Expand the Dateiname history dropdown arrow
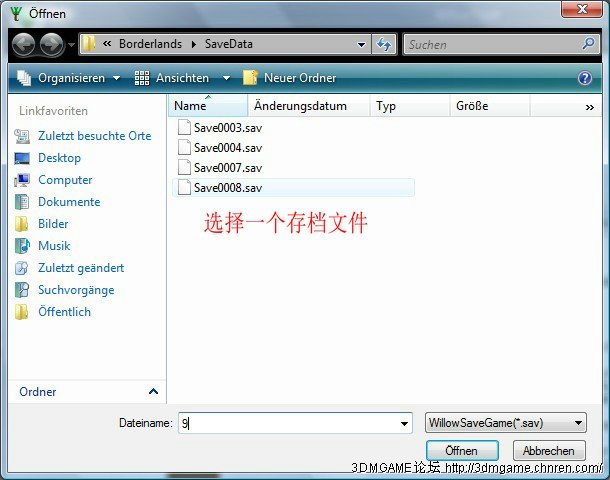This screenshot has height=480, width=610. (404, 423)
